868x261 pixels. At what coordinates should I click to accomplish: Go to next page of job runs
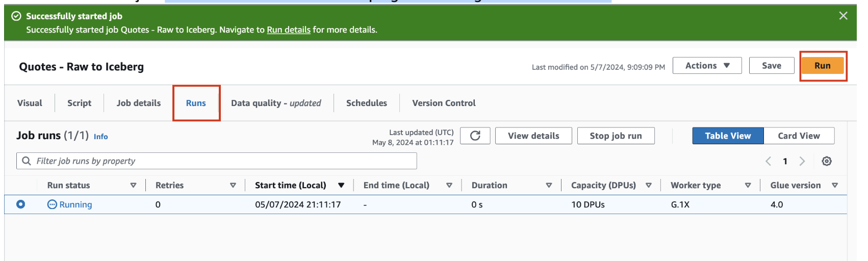click(x=802, y=161)
